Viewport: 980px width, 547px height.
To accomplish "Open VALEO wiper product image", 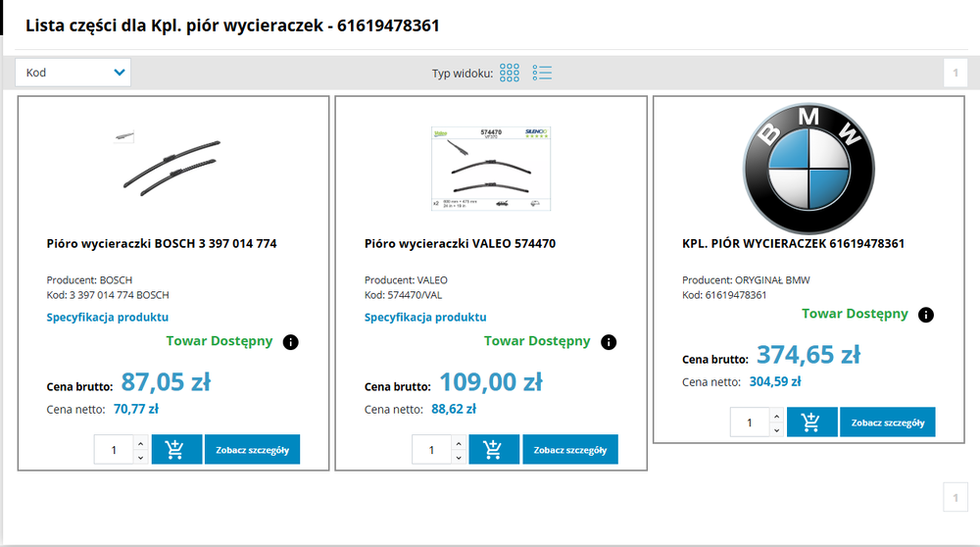I will (491, 169).
